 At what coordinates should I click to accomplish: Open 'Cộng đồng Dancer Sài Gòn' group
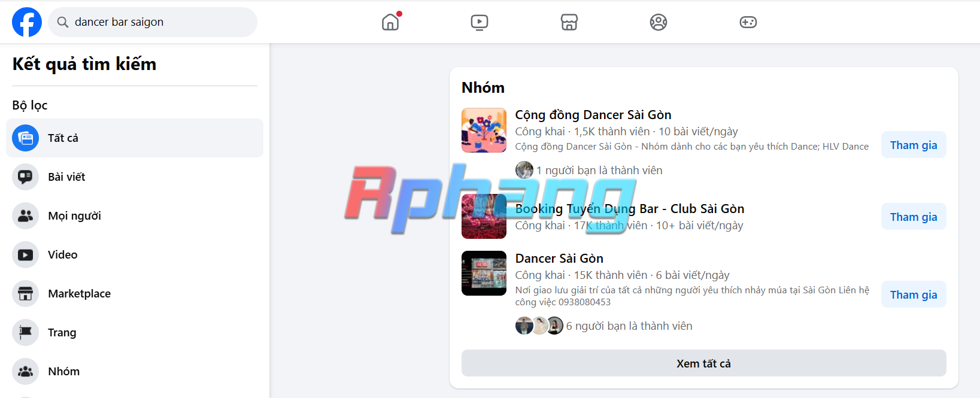point(593,115)
